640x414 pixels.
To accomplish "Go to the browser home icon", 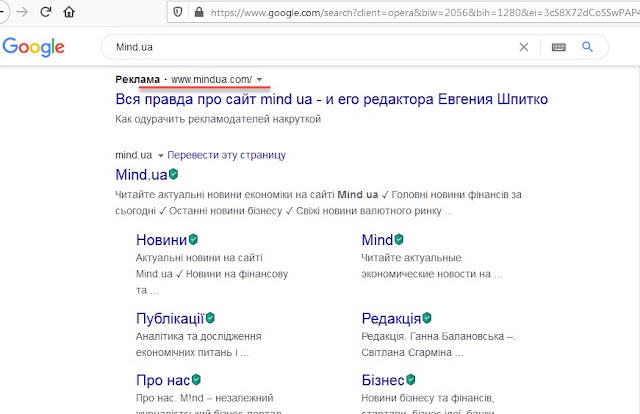I will click(x=69, y=12).
